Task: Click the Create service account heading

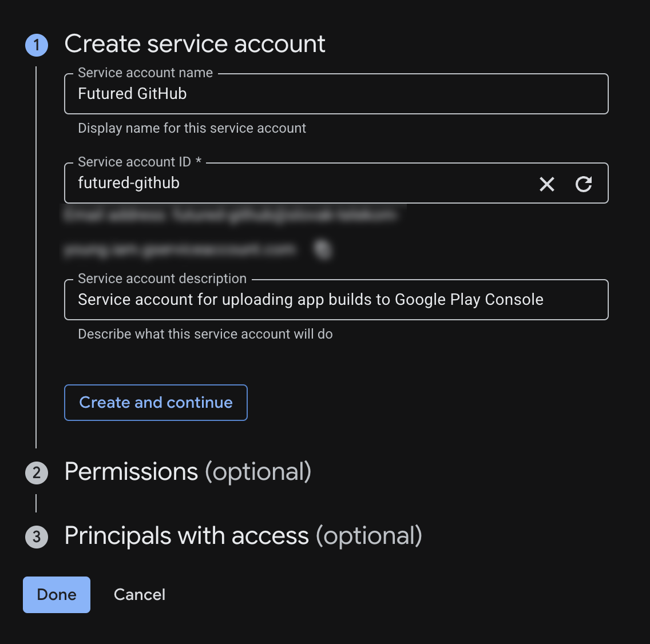Action: (x=195, y=44)
